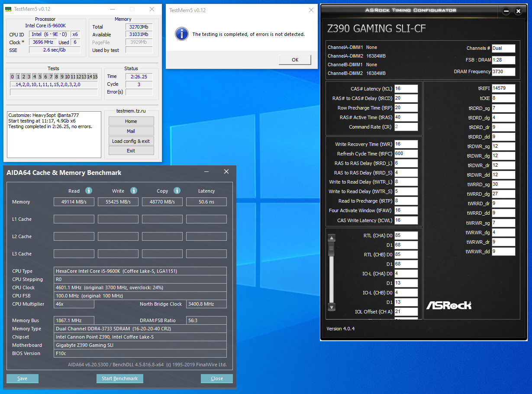
Task: Click the Write Recovery Time (tWR) field
Action: (406, 144)
